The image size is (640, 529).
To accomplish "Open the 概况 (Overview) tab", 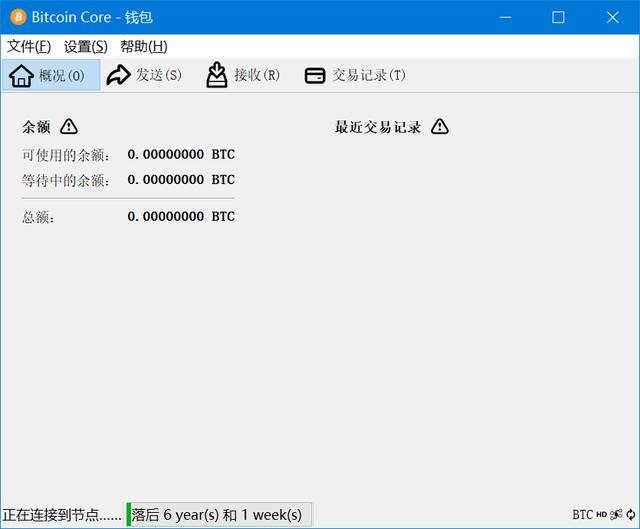I will point(51,75).
